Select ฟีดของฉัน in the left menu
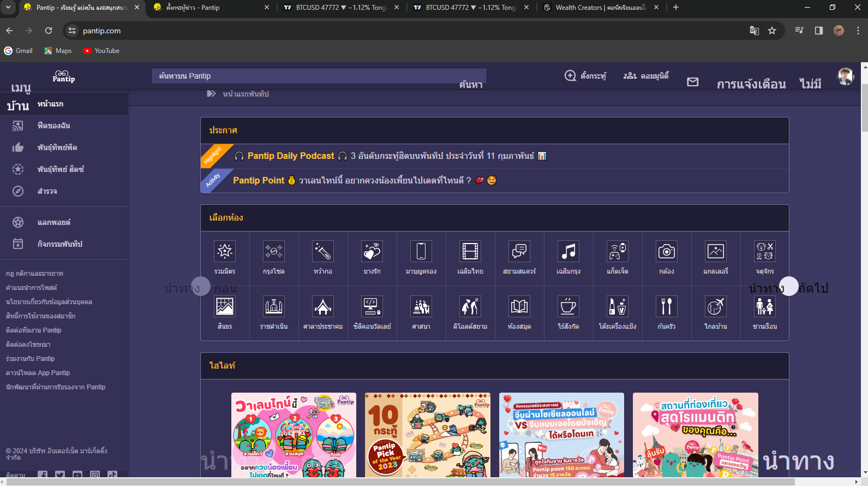This screenshot has height=486, width=868. (x=53, y=126)
